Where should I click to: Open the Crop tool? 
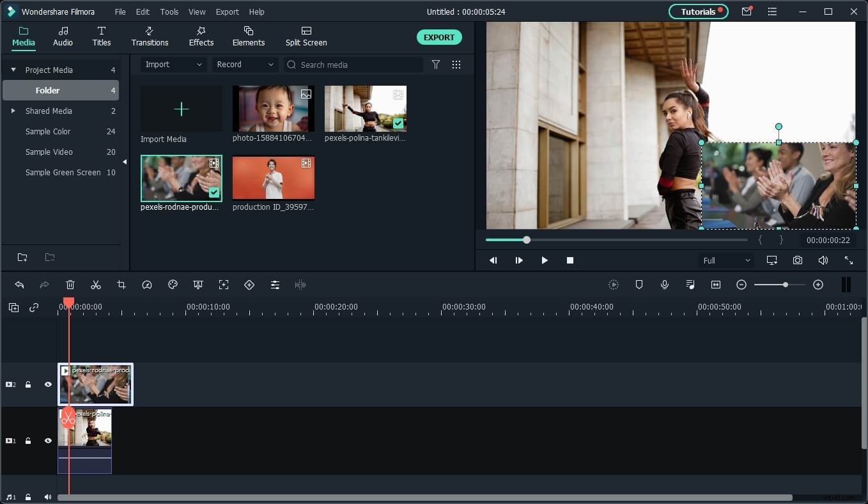coord(121,285)
